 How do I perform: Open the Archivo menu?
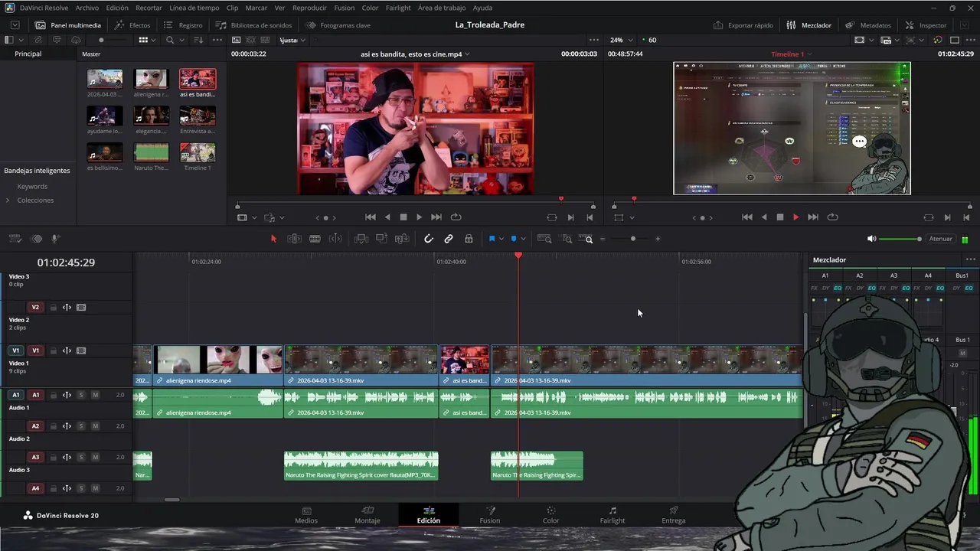(x=87, y=8)
